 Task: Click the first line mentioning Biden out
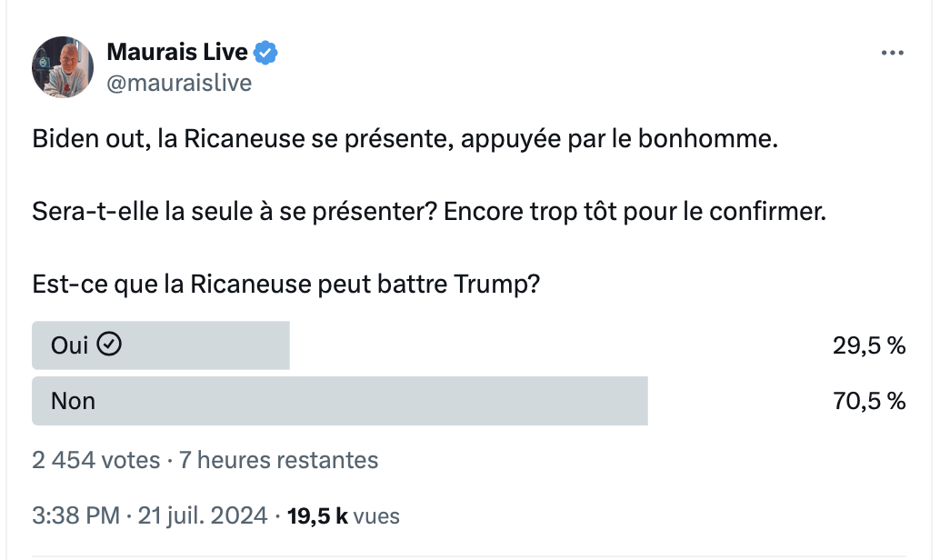[x=405, y=139]
